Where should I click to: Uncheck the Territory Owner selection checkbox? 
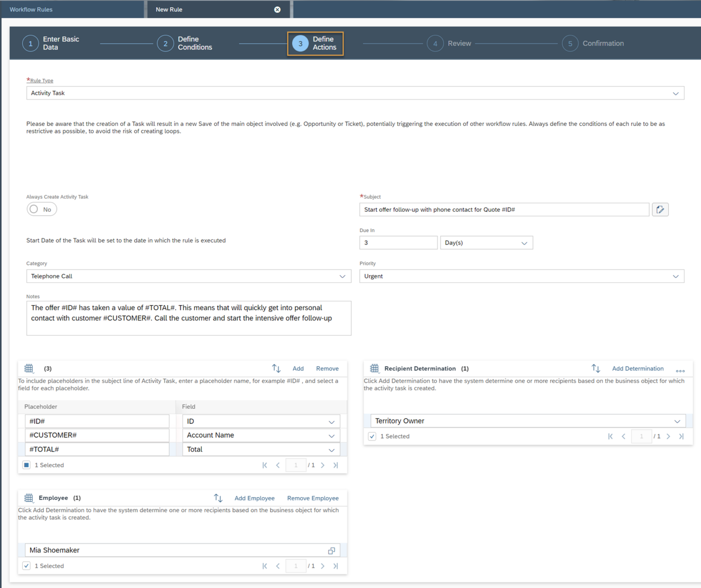pyautogui.click(x=372, y=436)
